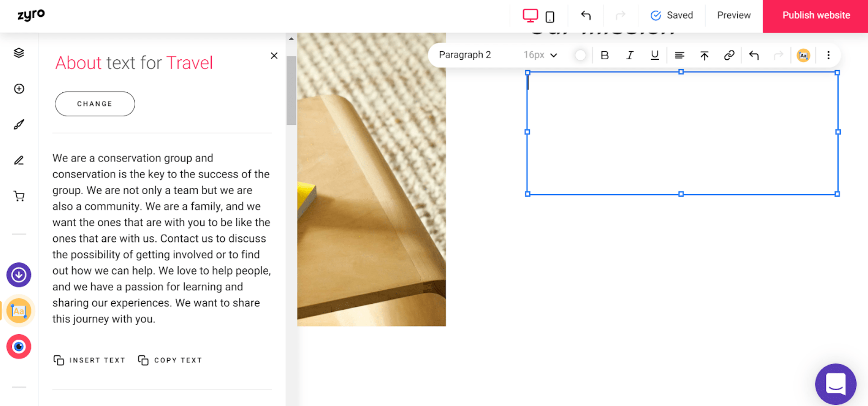Viewport: 868px width, 406px height.
Task: Click the 'About text for Travel' heading
Action: point(134,63)
